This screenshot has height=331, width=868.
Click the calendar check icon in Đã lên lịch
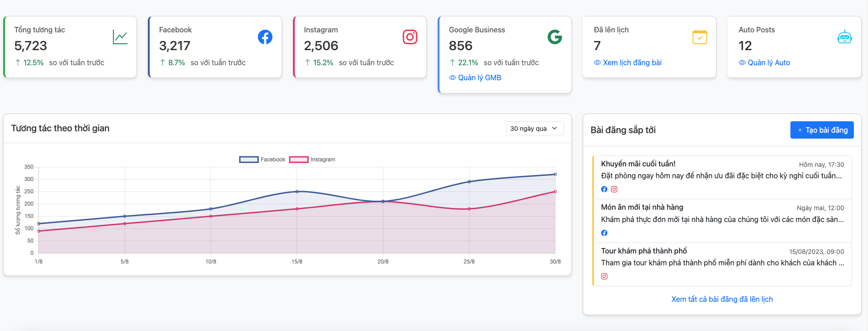click(x=700, y=37)
